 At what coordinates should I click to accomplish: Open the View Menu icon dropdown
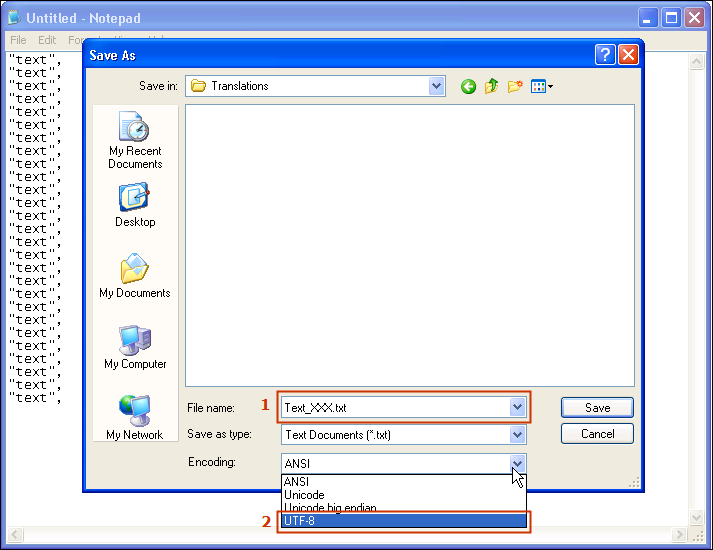pos(542,87)
